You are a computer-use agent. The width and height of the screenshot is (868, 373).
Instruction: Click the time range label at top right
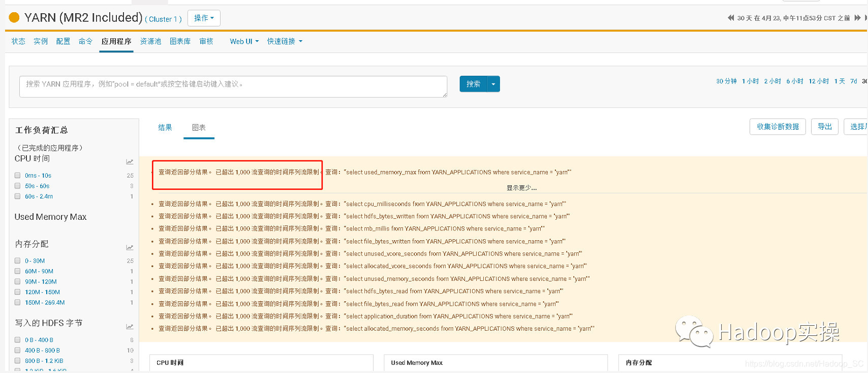pos(793,18)
